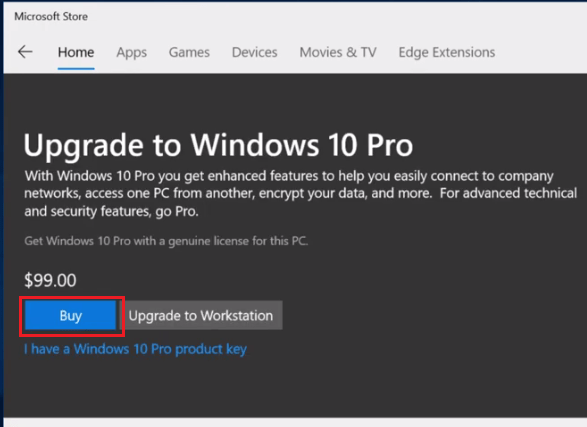Go back using the arrow icon
This screenshot has width=587, height=427.
tap(25, 52)
